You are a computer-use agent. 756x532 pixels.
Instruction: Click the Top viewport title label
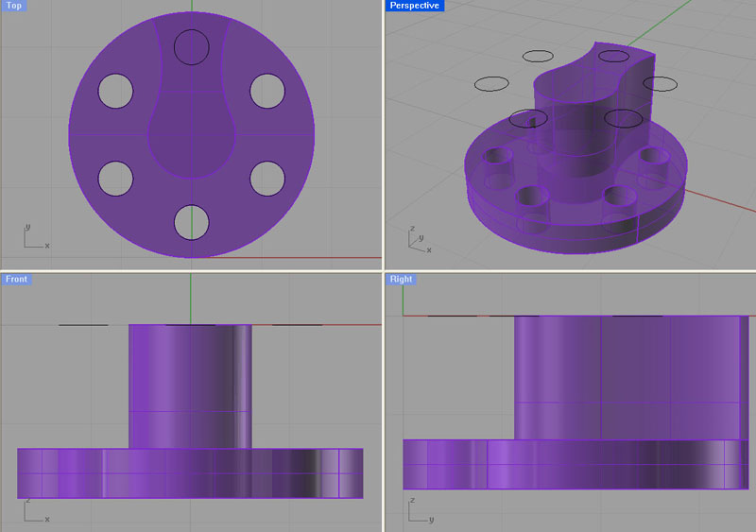(x=14, y=6)
